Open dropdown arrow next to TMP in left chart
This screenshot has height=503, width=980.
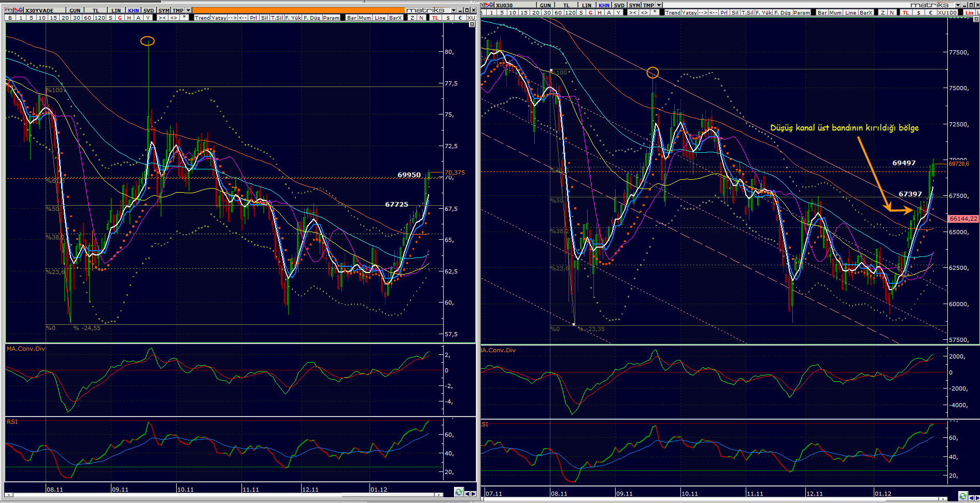coord(188,10)
